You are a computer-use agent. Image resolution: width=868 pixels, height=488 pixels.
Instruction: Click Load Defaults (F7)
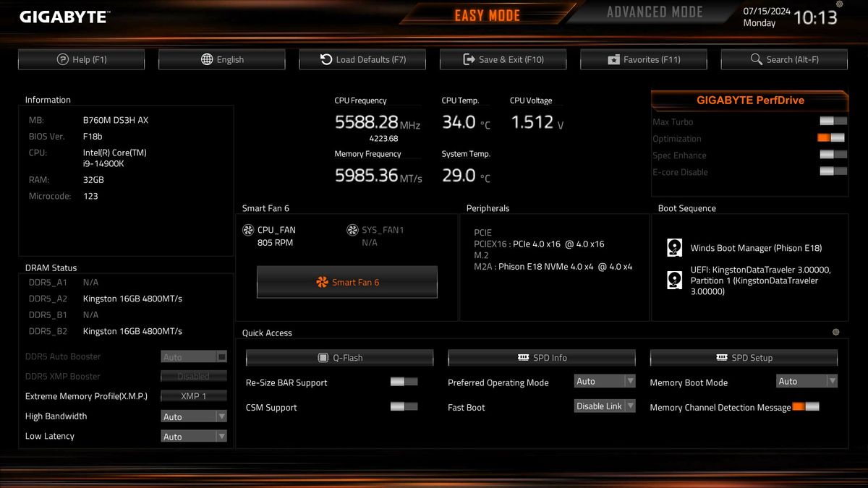coord(362,59)
